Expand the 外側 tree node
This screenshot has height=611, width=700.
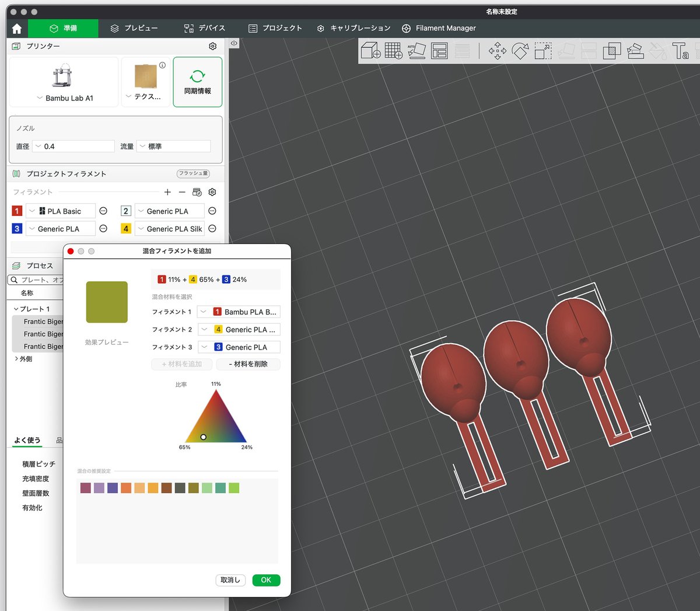pyautogui.click(x=16, y=359)
